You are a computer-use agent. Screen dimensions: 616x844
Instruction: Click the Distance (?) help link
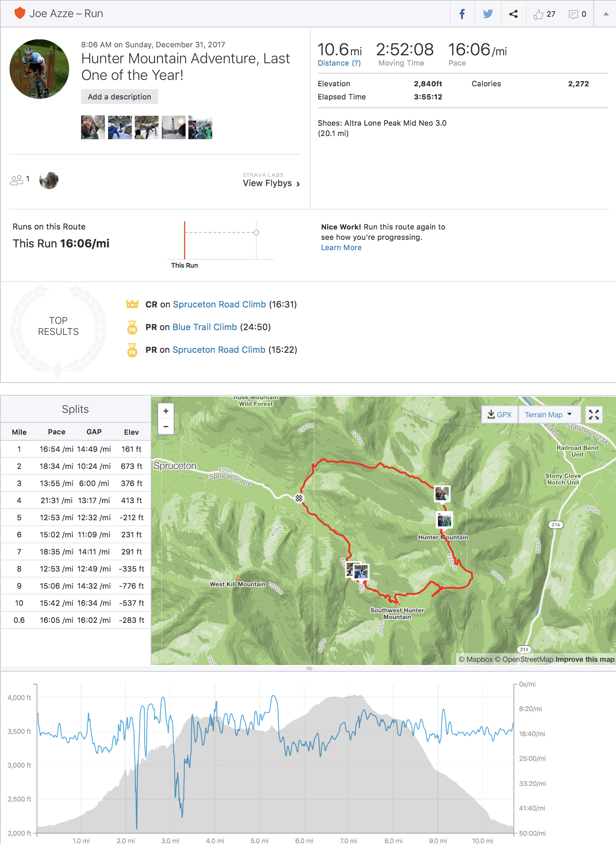[339, 63]
